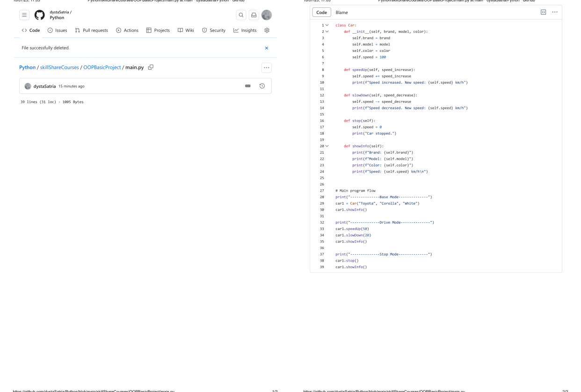Viewport: 581px width, 392px height.
Task: Collapse the __init__ method
Action: (x=327, y=31)
